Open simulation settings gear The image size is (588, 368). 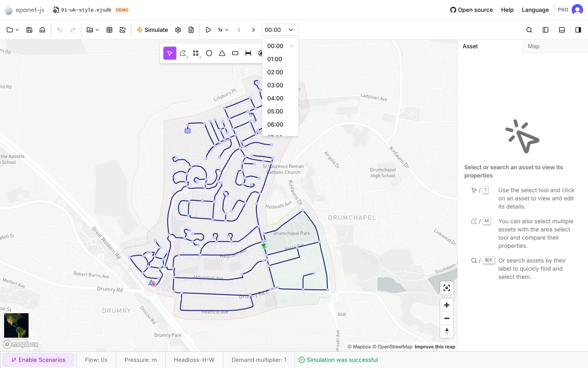pos(178,30)
